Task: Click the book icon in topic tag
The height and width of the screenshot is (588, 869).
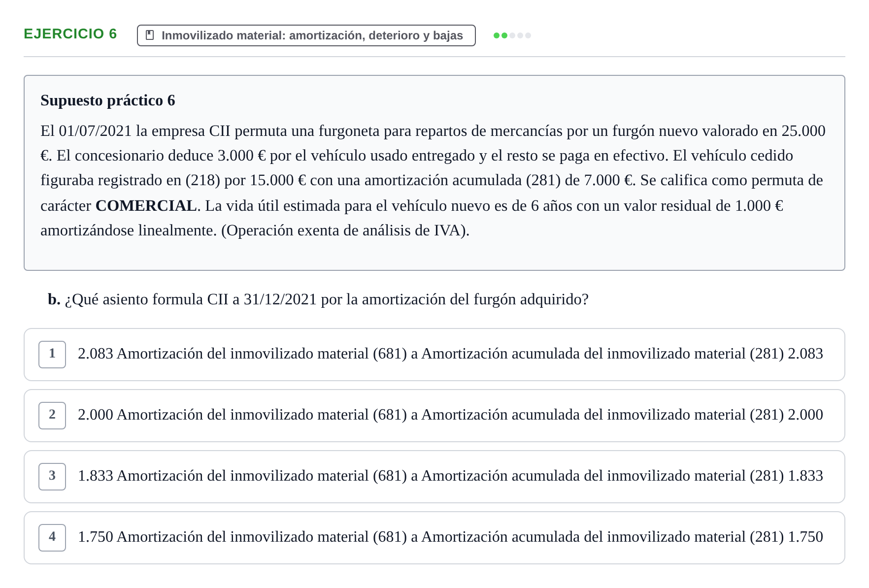Action: pyautogui.click(x=150, y=35)
